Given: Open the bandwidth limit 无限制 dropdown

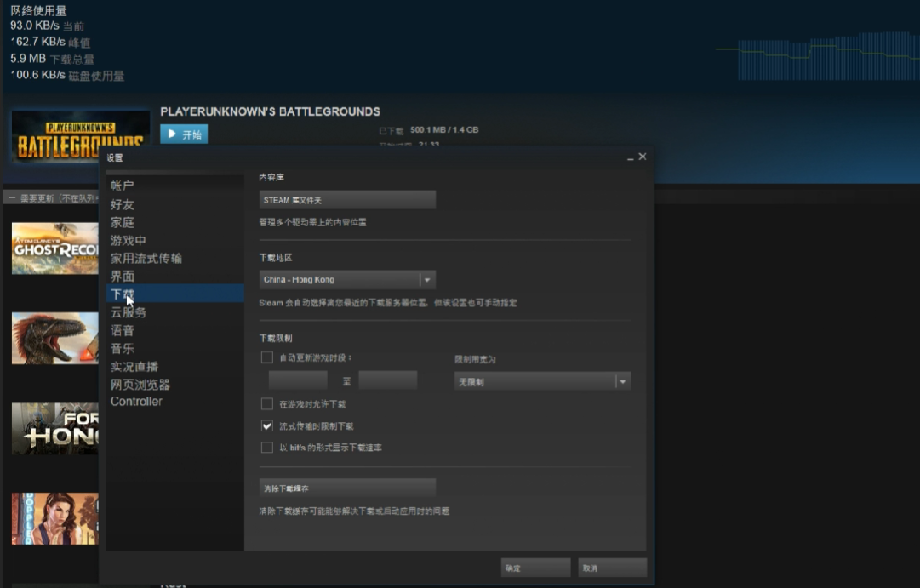Looking at the screenshot, I should click(623, 382).
